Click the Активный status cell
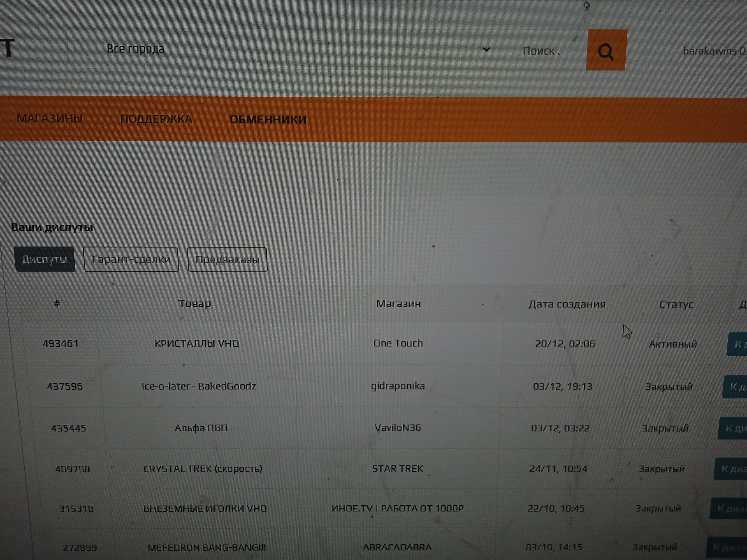 coord(673,344)
